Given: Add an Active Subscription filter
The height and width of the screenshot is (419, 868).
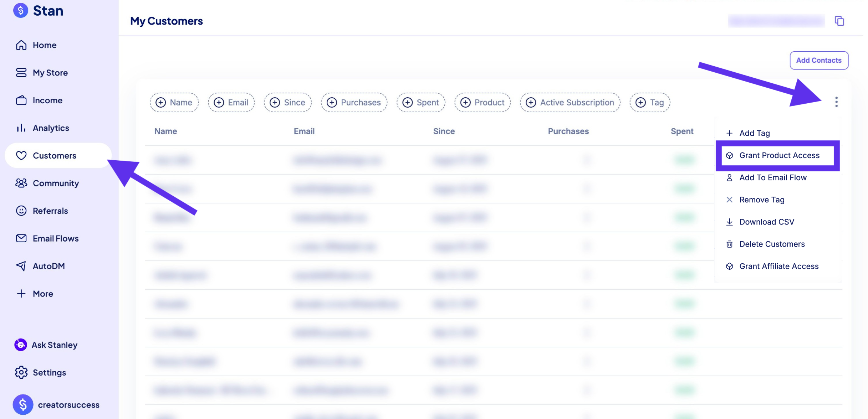Looking at the screenshot, I should (x=570, y=103).
